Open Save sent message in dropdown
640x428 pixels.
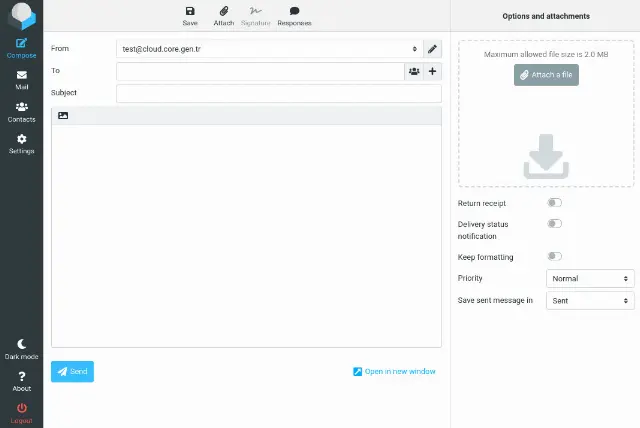pyautogui.click(x=590, y=301)
